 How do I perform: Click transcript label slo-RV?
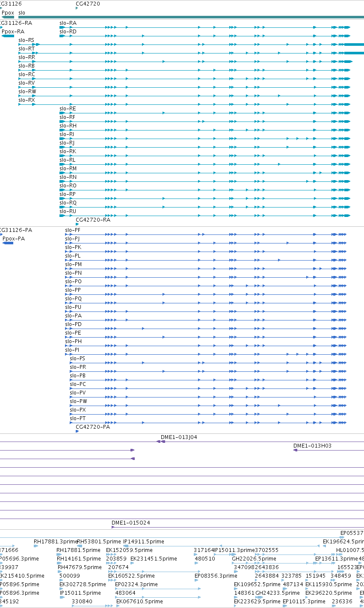click(27, 83)
